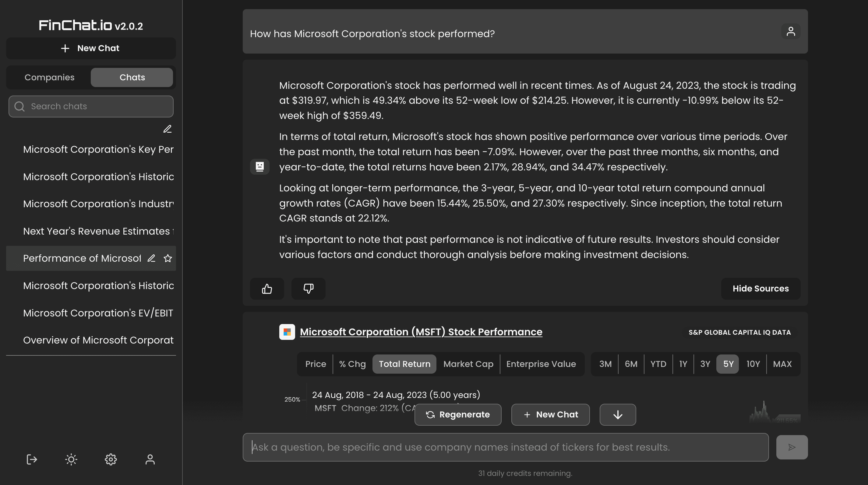Viewport: 868px width, 485px height.
Task: Set chart range to 6M
Action: pyautogui.click(x=631, y=364)
